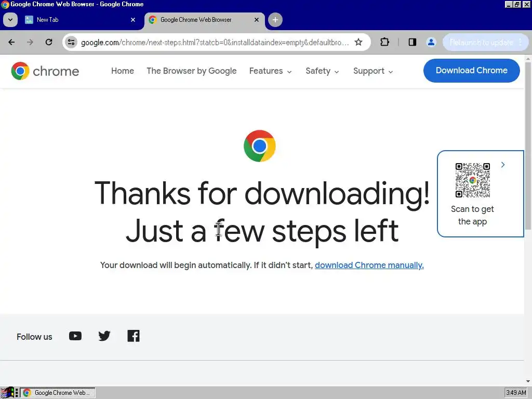Open the Facebook follow icon
The width and height of the screenshot is (532, 399).
(134, 336)
